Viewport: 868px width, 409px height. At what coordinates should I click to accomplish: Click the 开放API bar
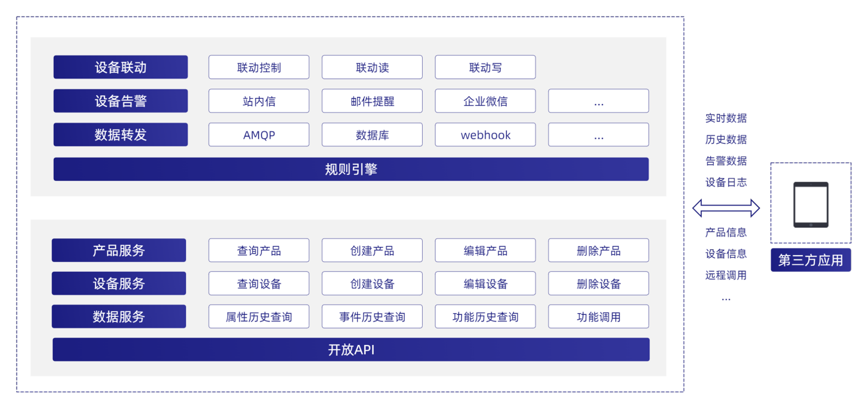[351, 350]
